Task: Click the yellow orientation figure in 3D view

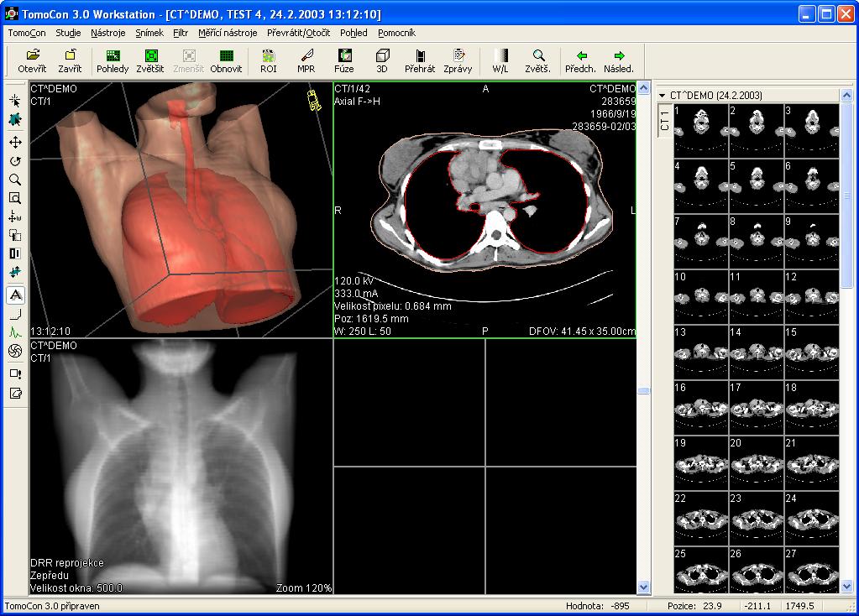Action: (x=314, y=100)
